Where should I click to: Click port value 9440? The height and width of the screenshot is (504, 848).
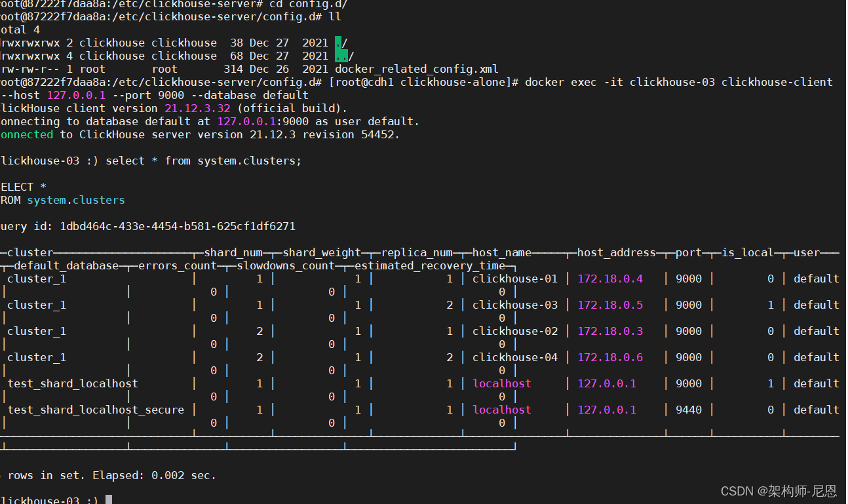[x=689, y=410]
